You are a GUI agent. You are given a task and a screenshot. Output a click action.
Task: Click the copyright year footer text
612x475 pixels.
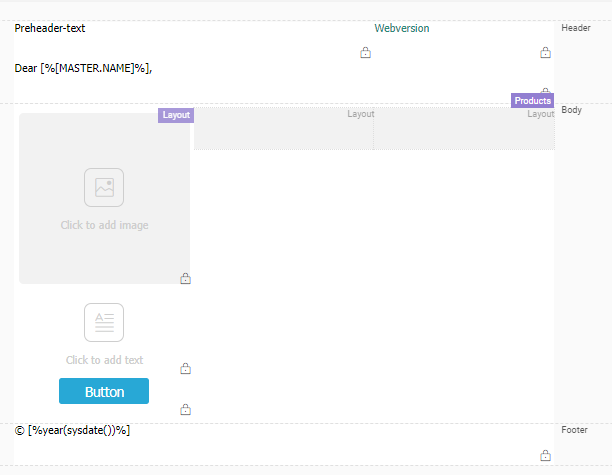(x=72, y=430)
